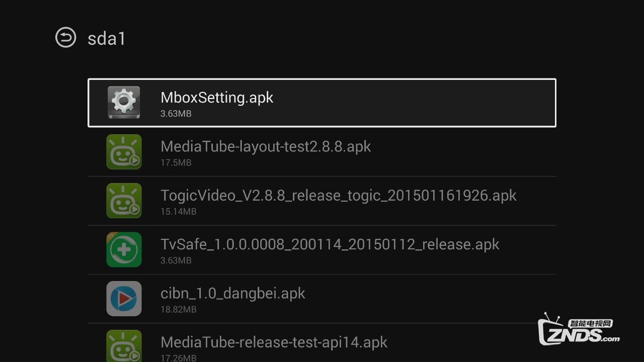Screen dimensions: 644x362
Task: Open MboxSetting.apk file
Action: (217, 98)
